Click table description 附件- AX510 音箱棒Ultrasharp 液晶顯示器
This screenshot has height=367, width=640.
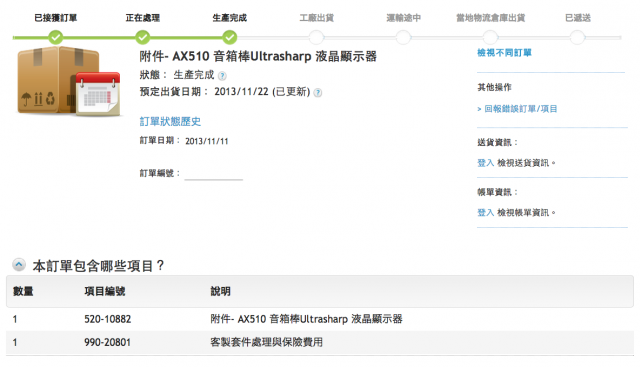tap(306, 319)
